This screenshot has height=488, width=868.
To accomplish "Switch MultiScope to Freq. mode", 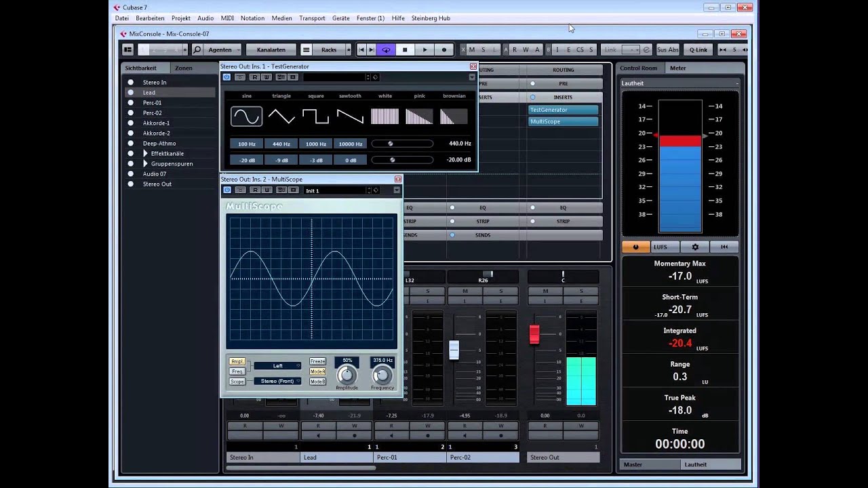I will click(x=237, y=371).
